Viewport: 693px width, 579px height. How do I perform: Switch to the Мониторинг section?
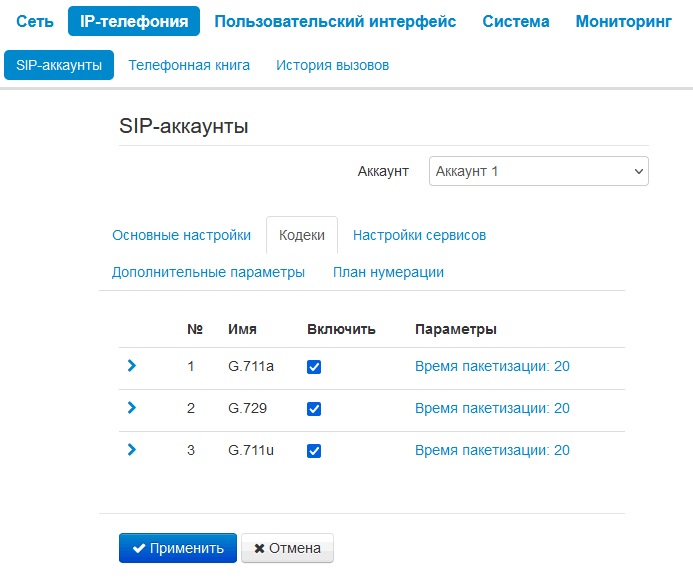coord(623,21)
